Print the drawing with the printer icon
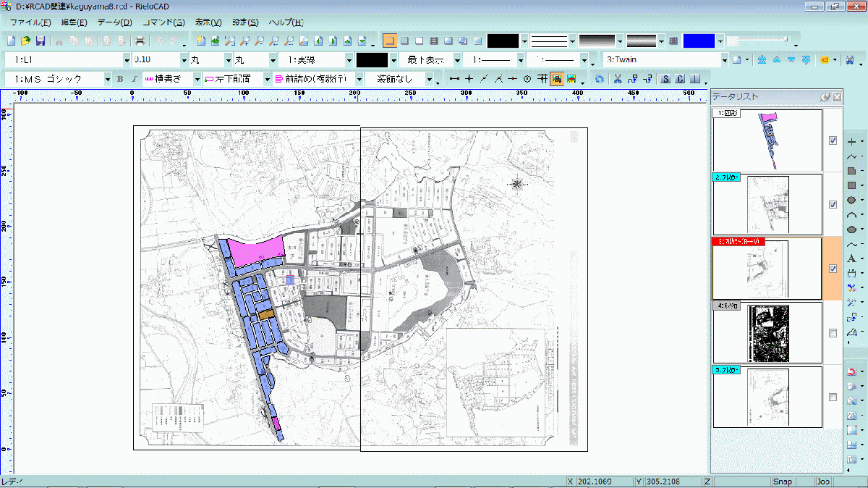This screenshot has width=868, height=488. click(x=140, y=40)
